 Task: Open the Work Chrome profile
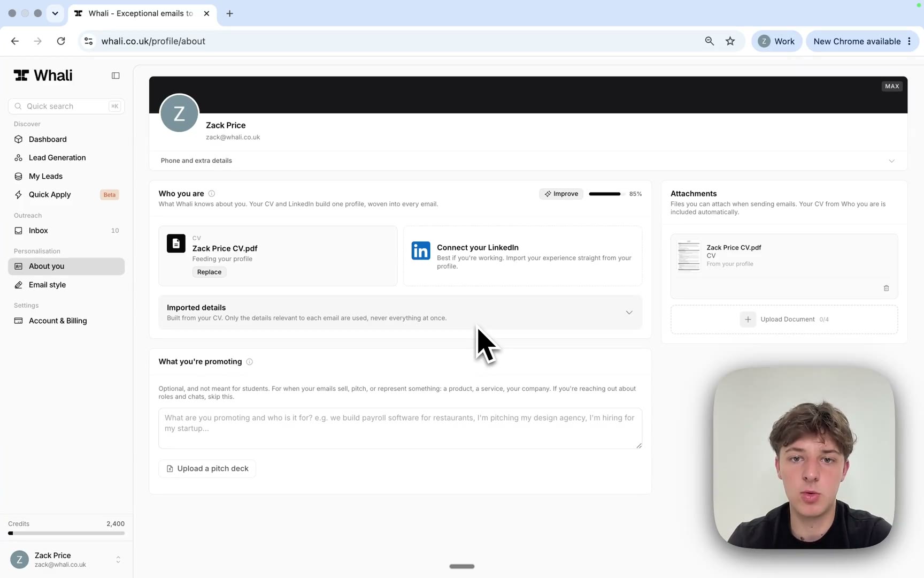[776, 41]
